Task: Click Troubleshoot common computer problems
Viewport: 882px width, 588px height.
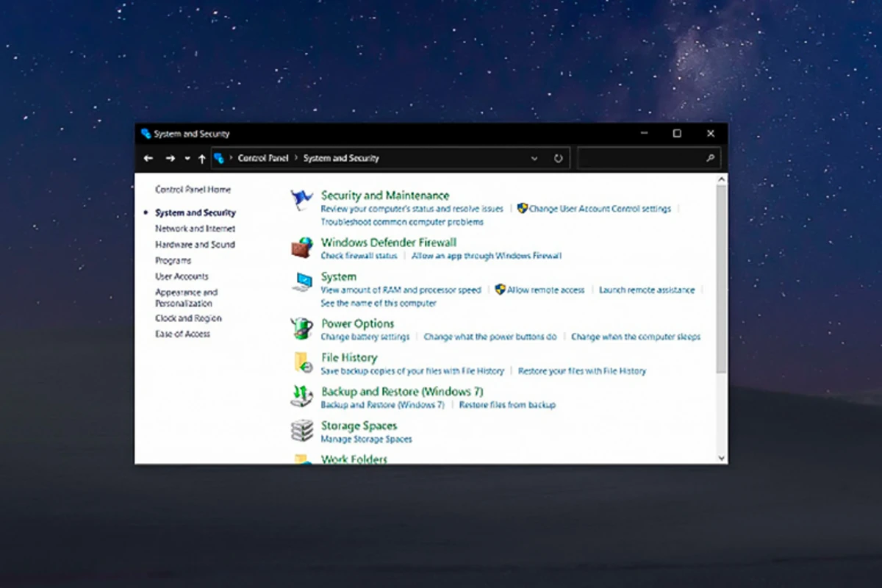Action: [402, 222]
